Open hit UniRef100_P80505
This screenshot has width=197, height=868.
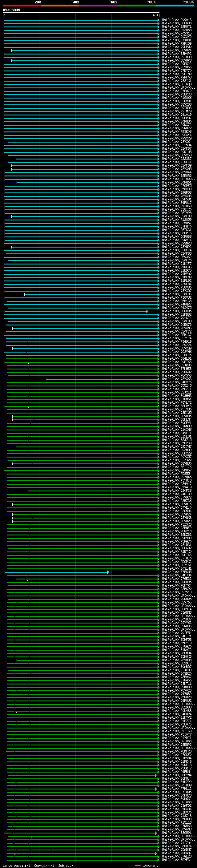[x=177, y=375]
